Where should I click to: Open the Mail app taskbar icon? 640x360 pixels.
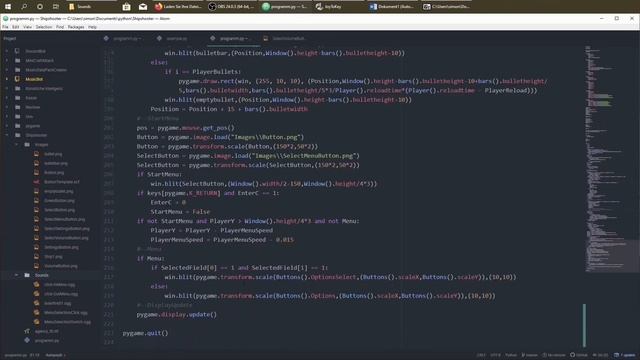(143, 7)
